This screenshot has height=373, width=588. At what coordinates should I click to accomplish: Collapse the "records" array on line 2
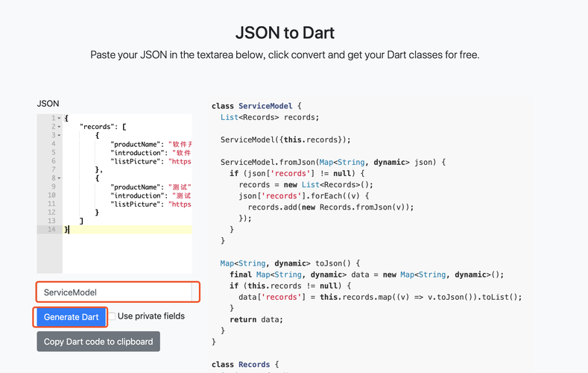point(59,127)
